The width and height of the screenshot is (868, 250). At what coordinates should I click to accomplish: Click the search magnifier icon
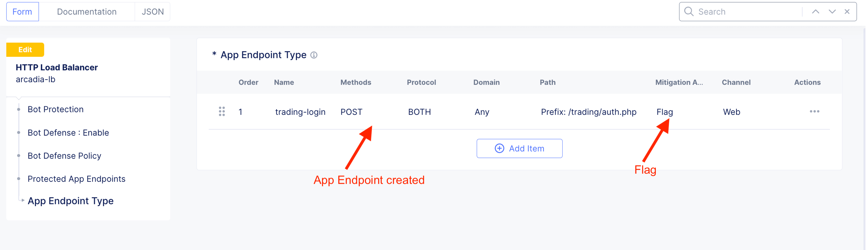coord(688,12)
